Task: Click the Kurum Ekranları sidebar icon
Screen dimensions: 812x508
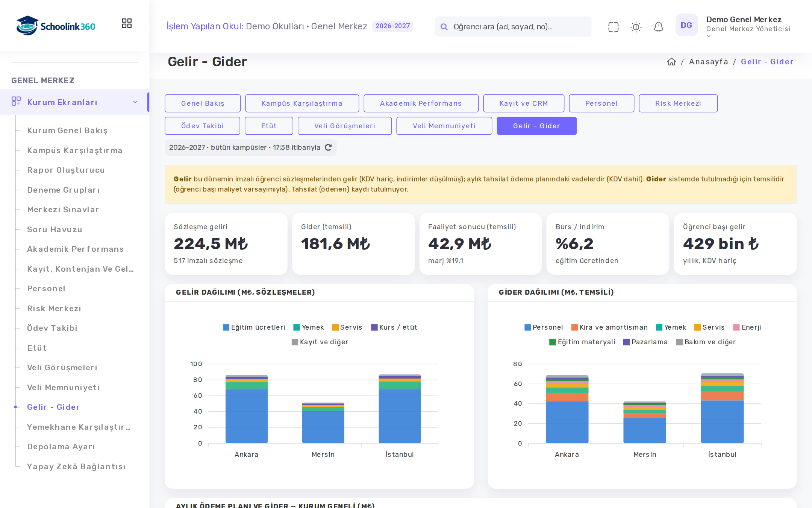Action: [16, 101]
